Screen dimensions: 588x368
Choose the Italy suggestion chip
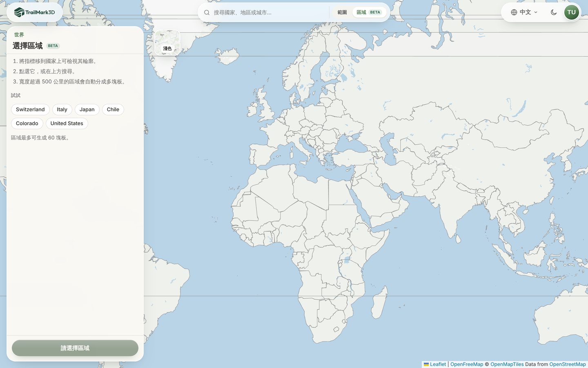tap(62, 110)
